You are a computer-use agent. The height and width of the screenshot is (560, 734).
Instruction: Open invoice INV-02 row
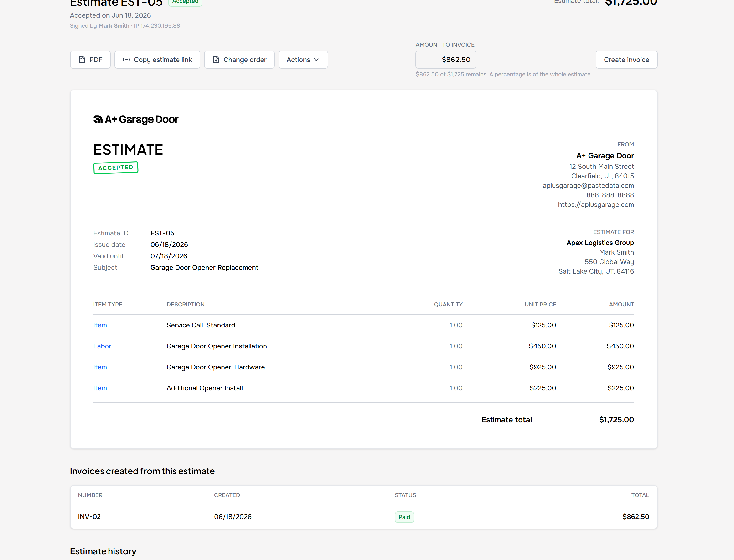[363, 517]
